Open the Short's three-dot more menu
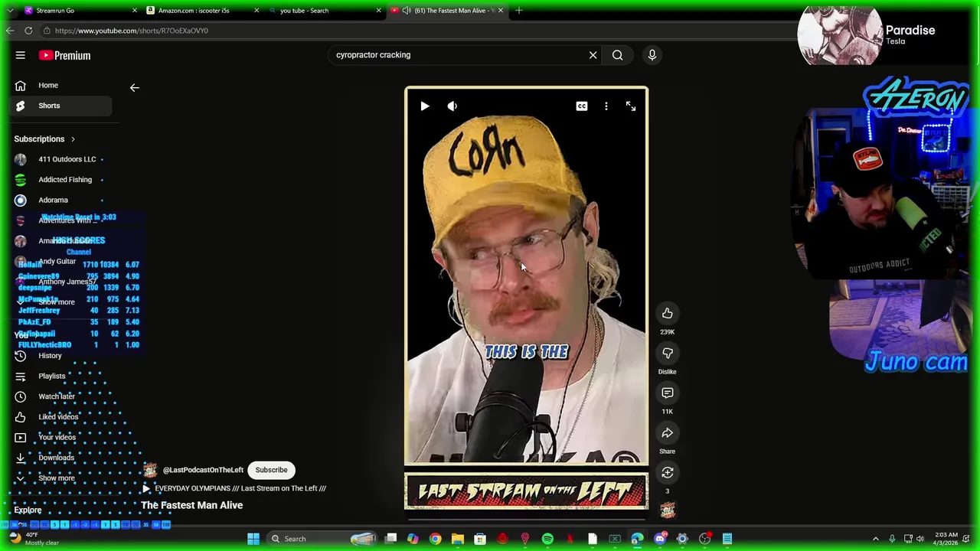 (x=606, y=106)
